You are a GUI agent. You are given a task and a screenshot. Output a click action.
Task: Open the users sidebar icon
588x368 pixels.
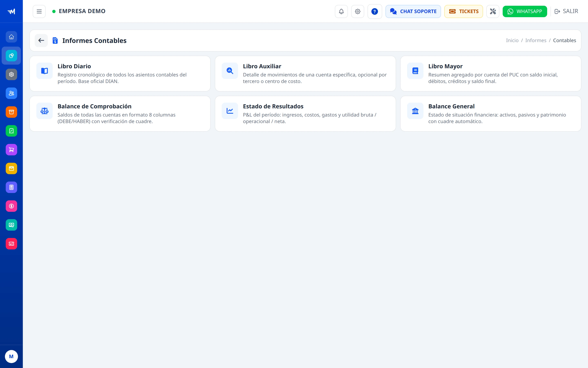11,93
